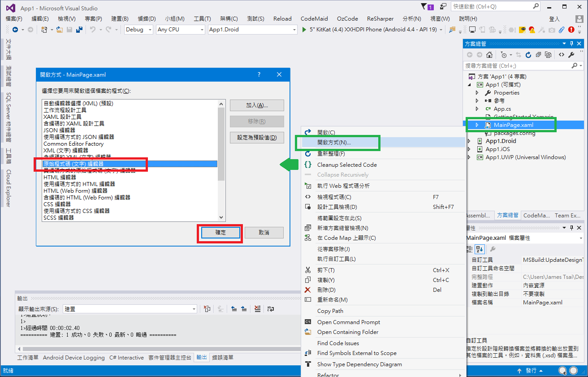
Task: Collapse the App1 (可攜式) project node
Action: coord(469,85)
